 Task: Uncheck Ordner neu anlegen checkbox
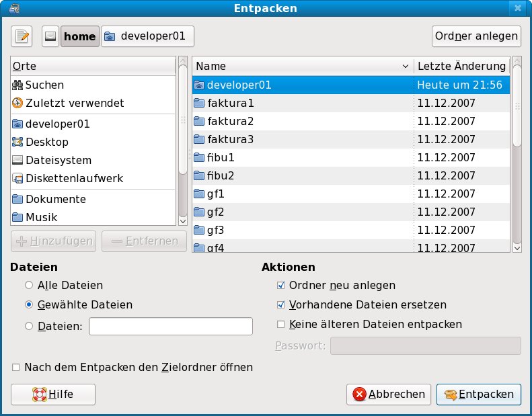[x=281, y=286]
